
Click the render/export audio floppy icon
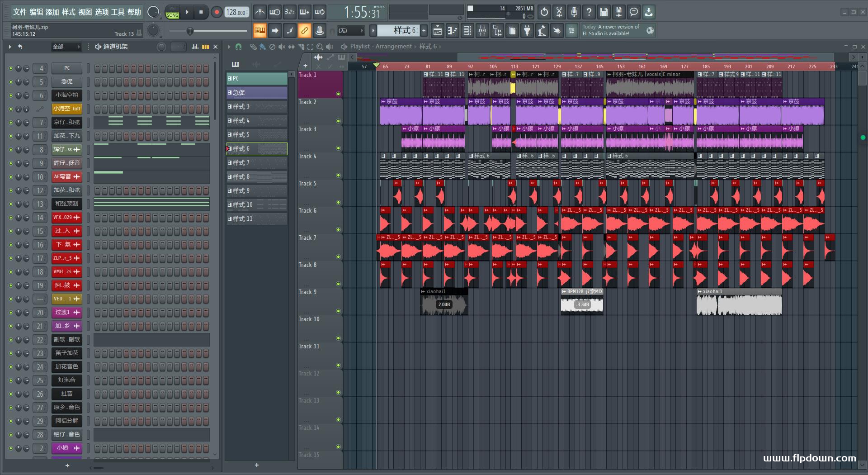click(619, 12)
